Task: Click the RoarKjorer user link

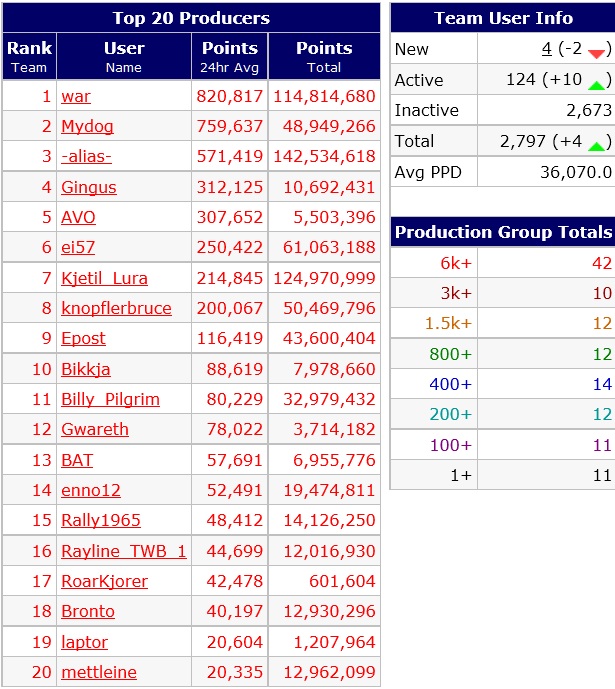Action: [x=104, y=581]
